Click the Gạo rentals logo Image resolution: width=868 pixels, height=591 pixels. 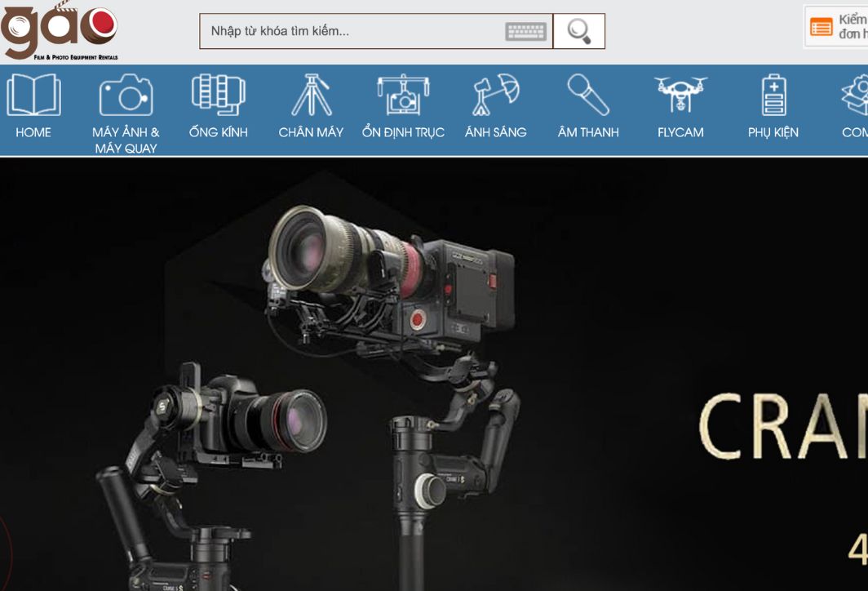[x=60, y=31]
